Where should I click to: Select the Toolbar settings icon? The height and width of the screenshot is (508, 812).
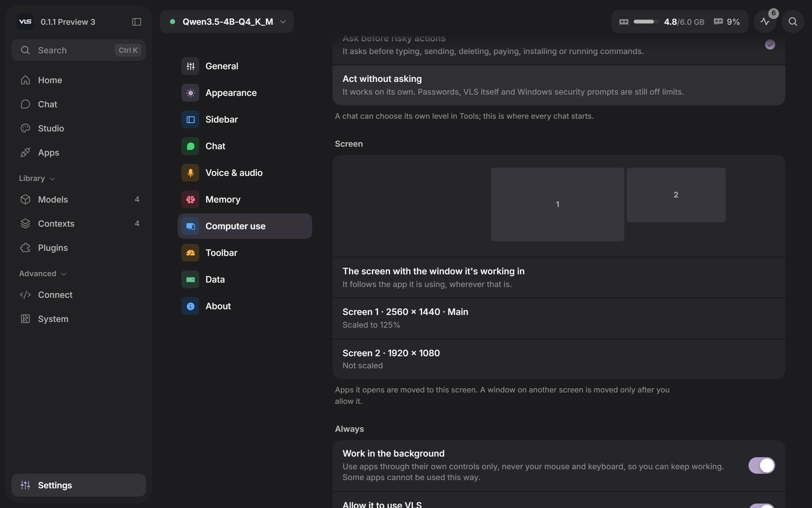[x=190, y=253]
